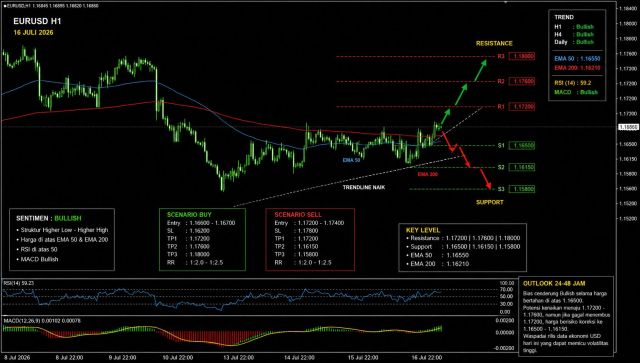Select the S2 price box 1.16150
640x363 pixels.
pos(522,167)
